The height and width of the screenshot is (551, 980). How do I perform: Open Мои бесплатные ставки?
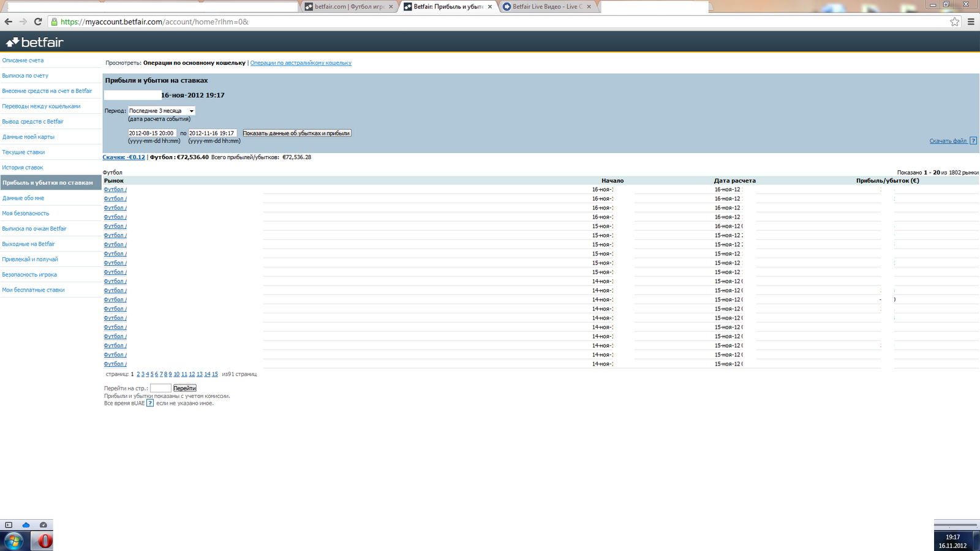pos(33,290)
